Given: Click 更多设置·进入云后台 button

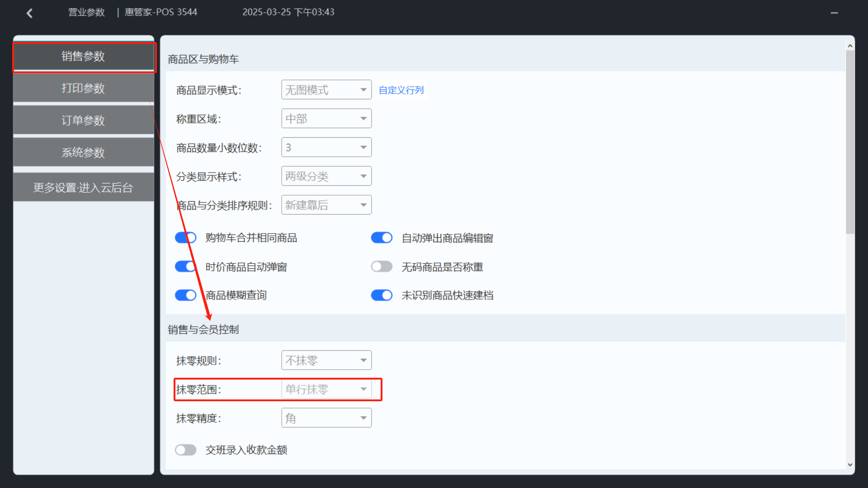Looking at the screenshot, I should [84, 188].
